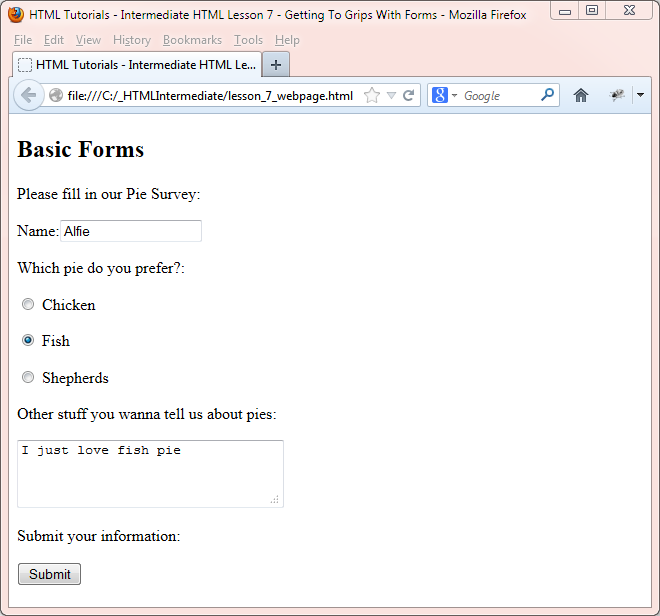Click the 'Which pie do you prefer?:' text
660x616 pixels.
coord(101,268)
